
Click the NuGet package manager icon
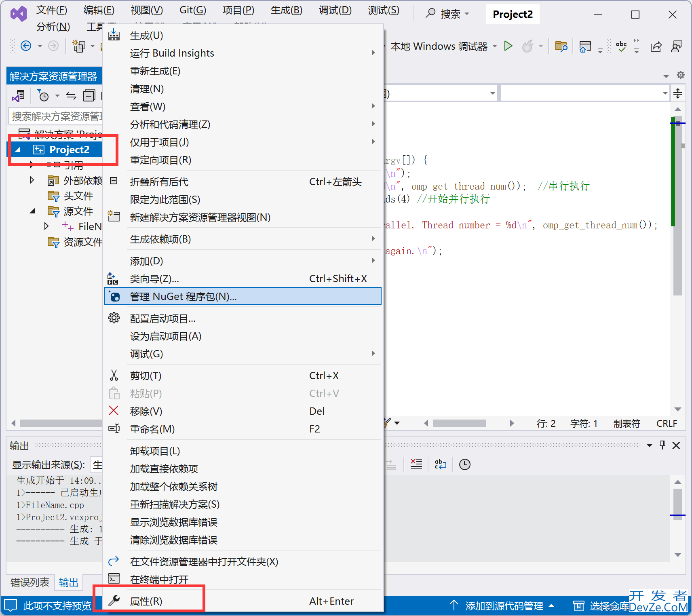114,296
